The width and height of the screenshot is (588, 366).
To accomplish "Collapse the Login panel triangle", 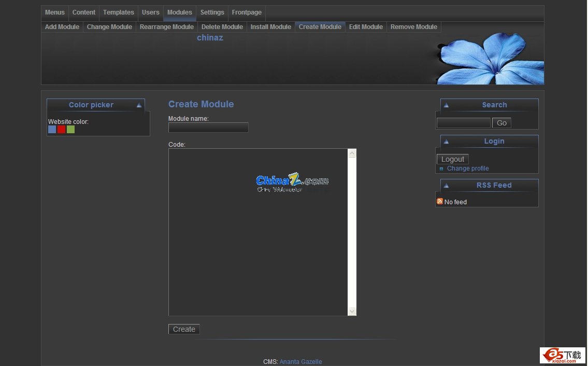I will click(x=446, y=142).
